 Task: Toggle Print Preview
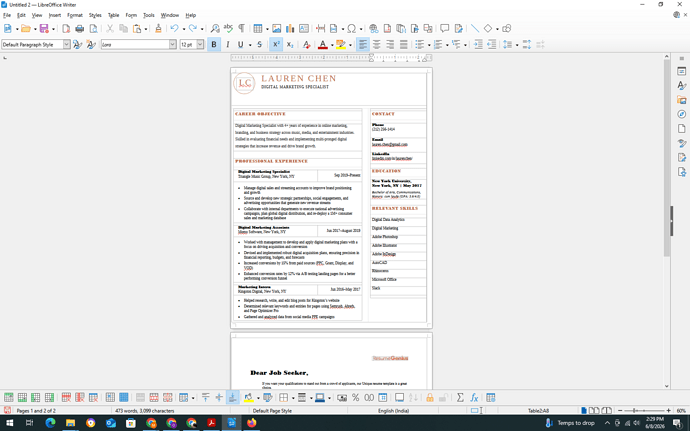tap(93, 29)
